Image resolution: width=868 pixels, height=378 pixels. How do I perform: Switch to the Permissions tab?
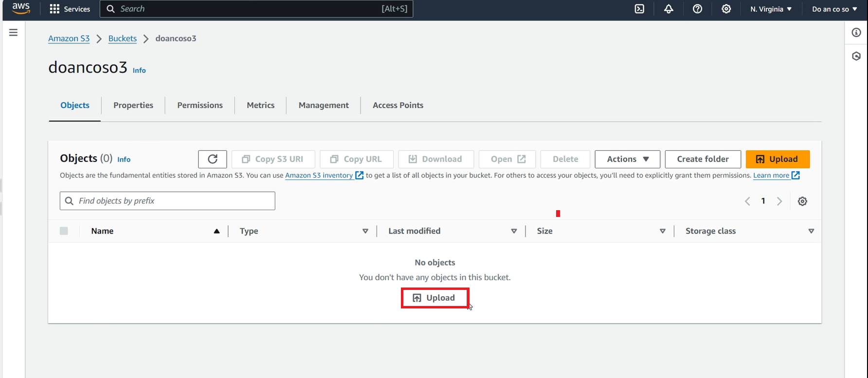point(200,105)
